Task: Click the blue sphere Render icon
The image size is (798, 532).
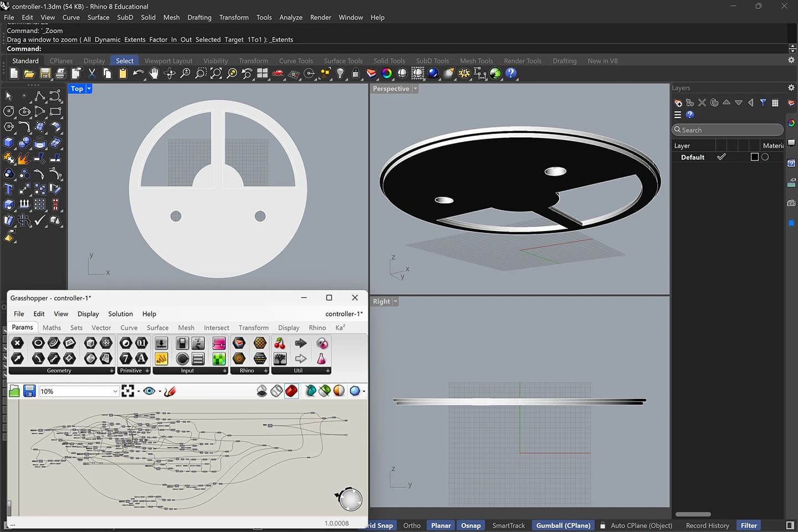Action: point(433,73)
